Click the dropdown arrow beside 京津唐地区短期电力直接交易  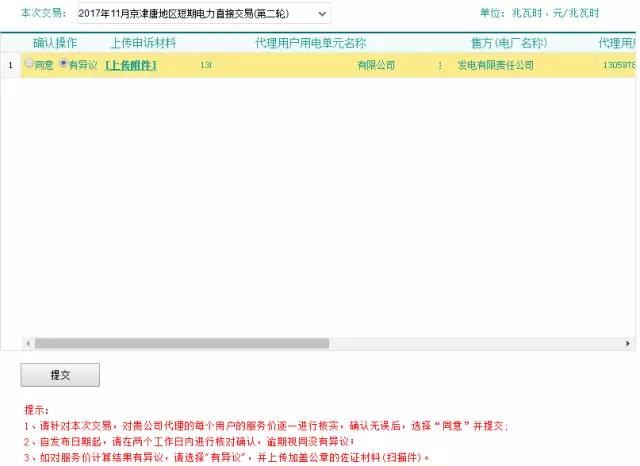(x=321, y=14)
